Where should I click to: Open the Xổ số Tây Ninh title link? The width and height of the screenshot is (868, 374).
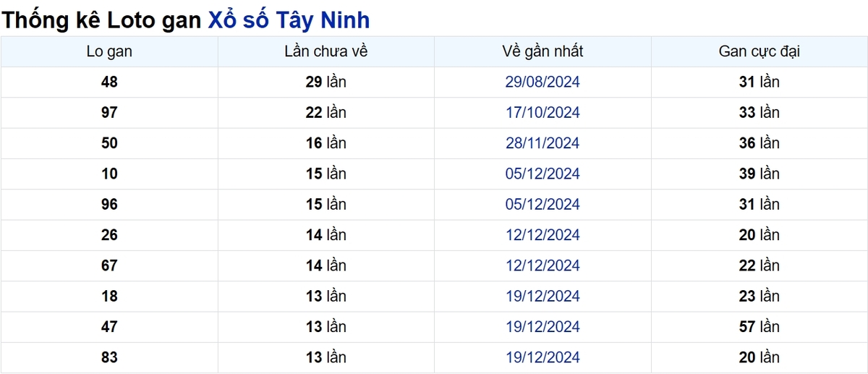(x=289, y=20)
